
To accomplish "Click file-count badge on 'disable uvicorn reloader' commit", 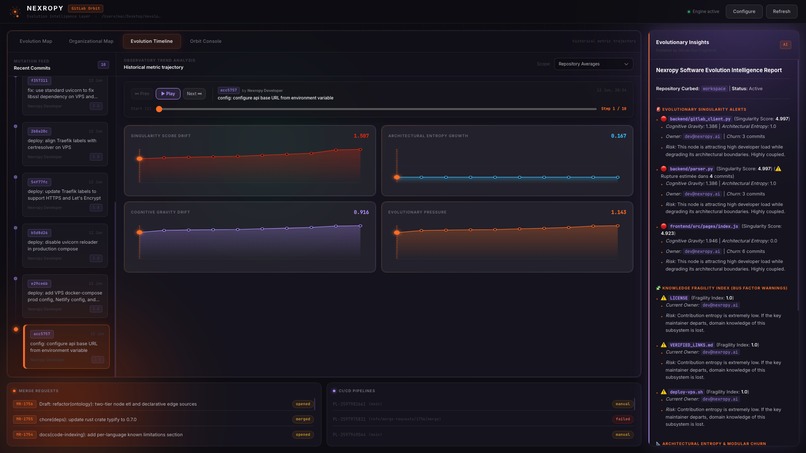I will [96, 258].
